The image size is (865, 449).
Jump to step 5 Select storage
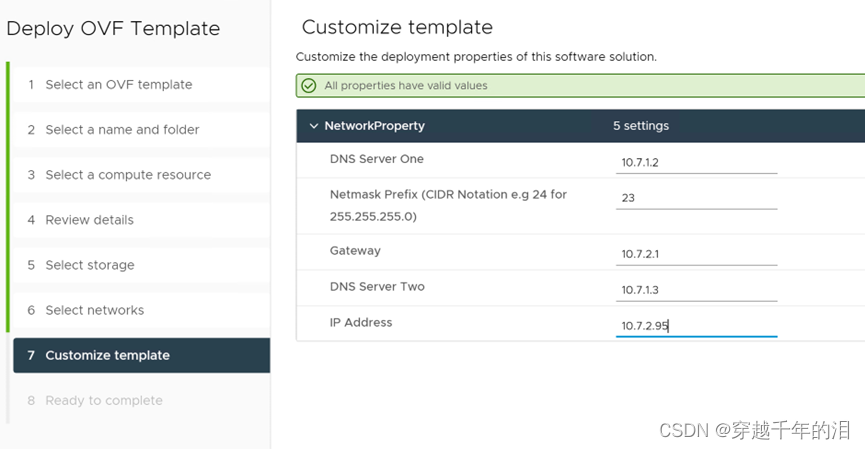(x=141, y=265)
